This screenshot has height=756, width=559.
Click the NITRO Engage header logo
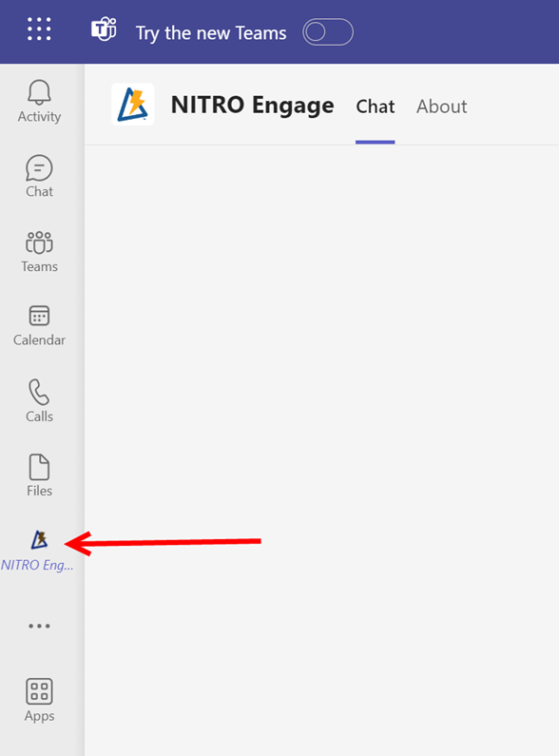pyautogui.click(x=133, y=105)
